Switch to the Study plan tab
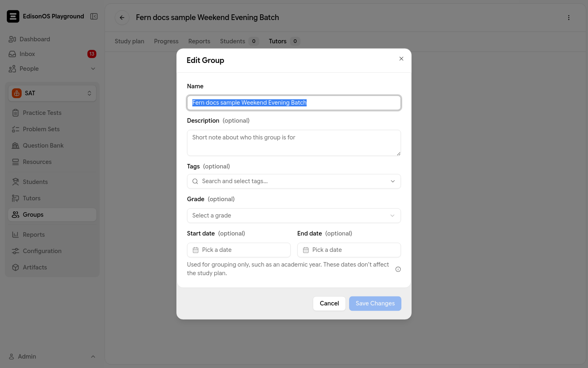 coord(129,41)
